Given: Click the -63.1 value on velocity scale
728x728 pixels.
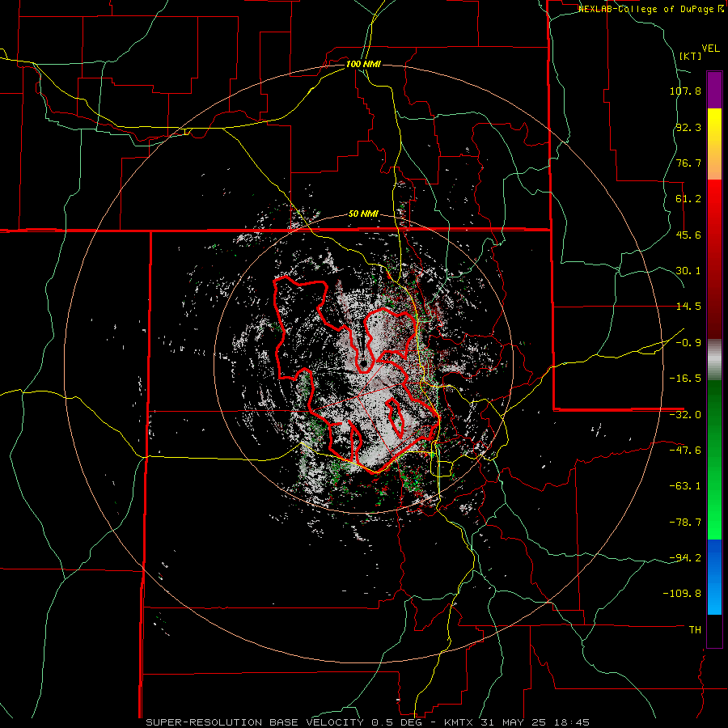Looking at the screenshot, I should point(685,486).
